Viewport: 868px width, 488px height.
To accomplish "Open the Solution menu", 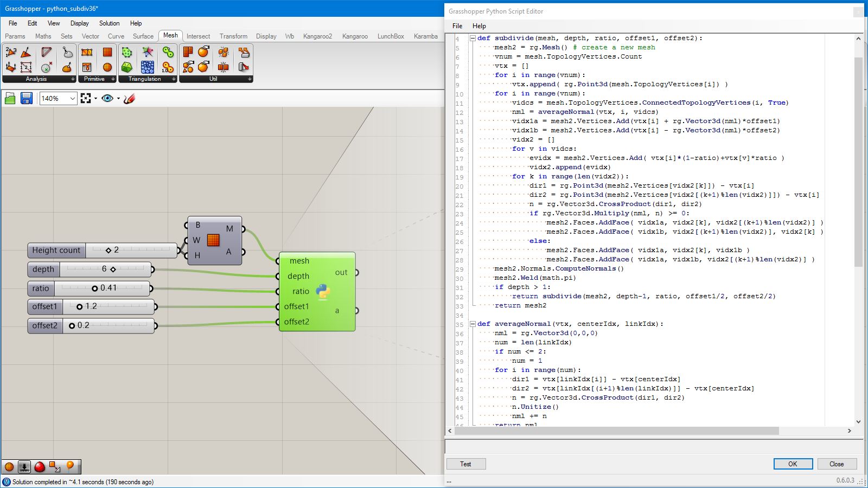I will tap(109, 23).
